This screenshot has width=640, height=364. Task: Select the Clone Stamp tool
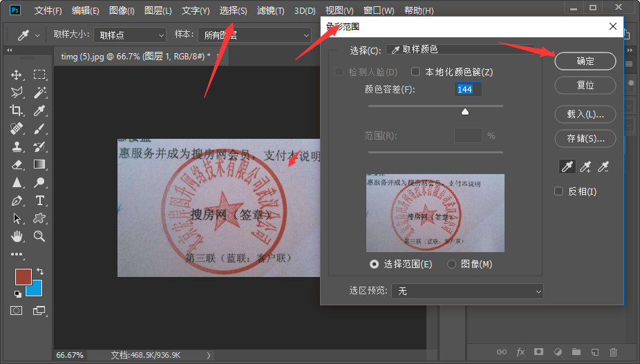coord(17,146)
